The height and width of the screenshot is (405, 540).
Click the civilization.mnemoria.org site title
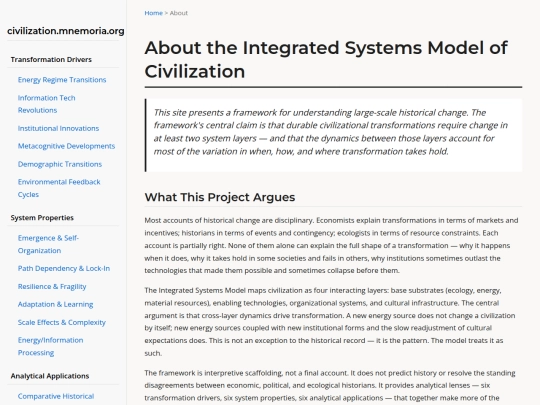click(x=66, y=31)
